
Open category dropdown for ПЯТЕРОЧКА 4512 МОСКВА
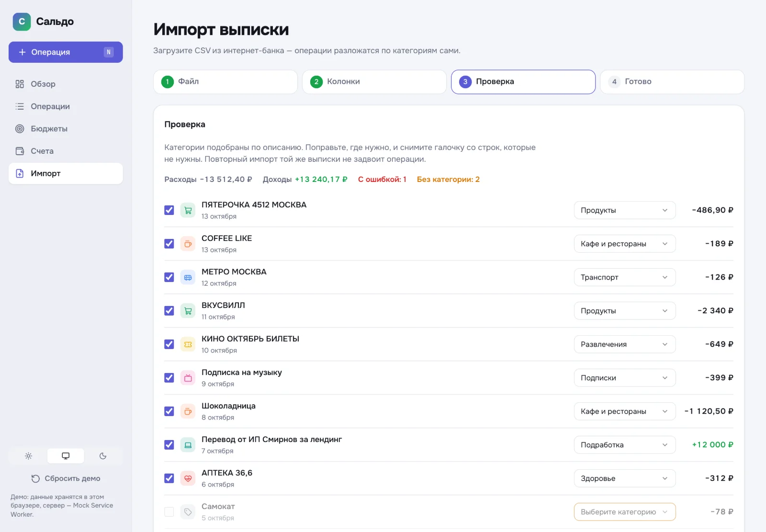coord(625,210)
